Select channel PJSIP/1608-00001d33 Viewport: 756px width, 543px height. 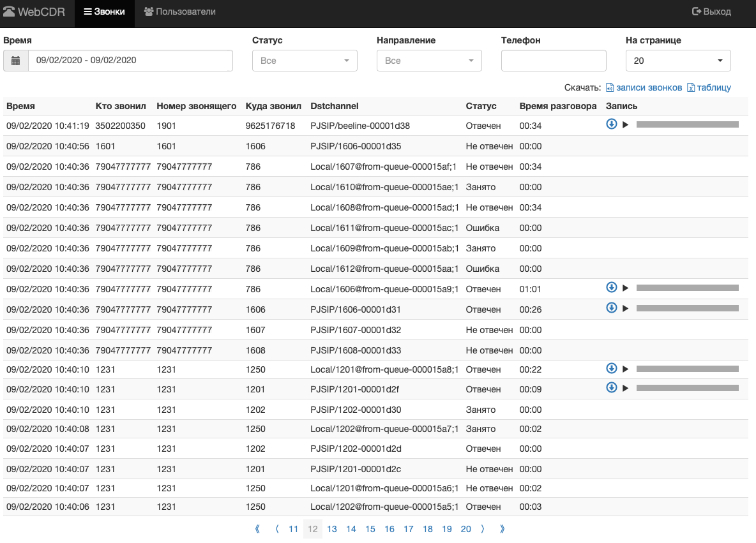tap(356, 350)
